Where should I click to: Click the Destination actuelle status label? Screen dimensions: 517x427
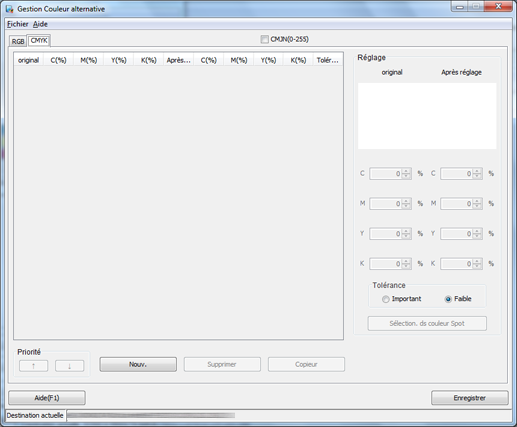(x=35, y=415)
